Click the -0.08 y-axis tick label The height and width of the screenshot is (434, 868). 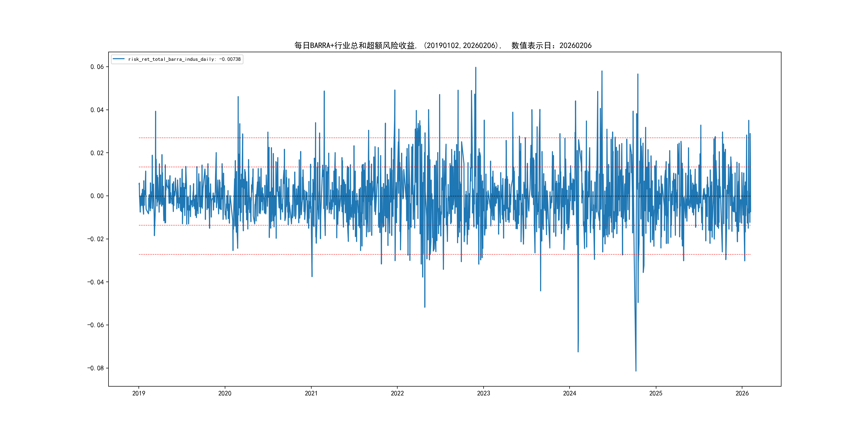tap(96, 368)
